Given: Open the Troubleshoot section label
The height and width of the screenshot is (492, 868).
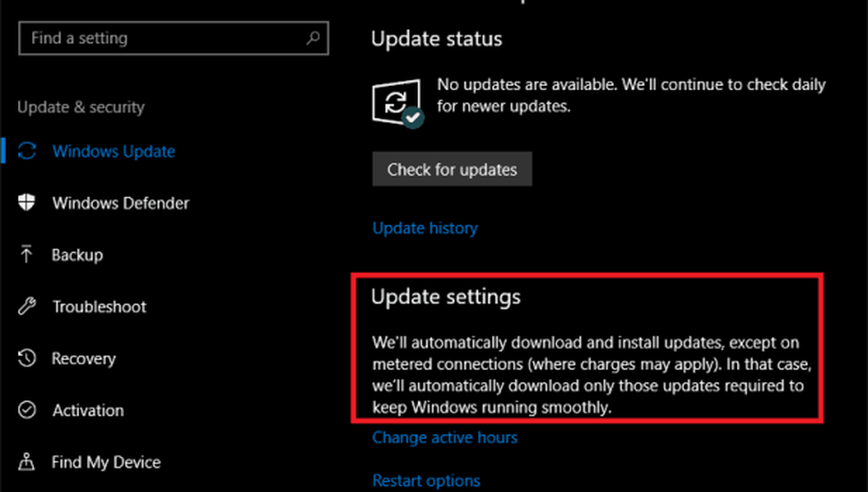Looking at the screenshot, I should pyautogui.click(x=99, y=306).
